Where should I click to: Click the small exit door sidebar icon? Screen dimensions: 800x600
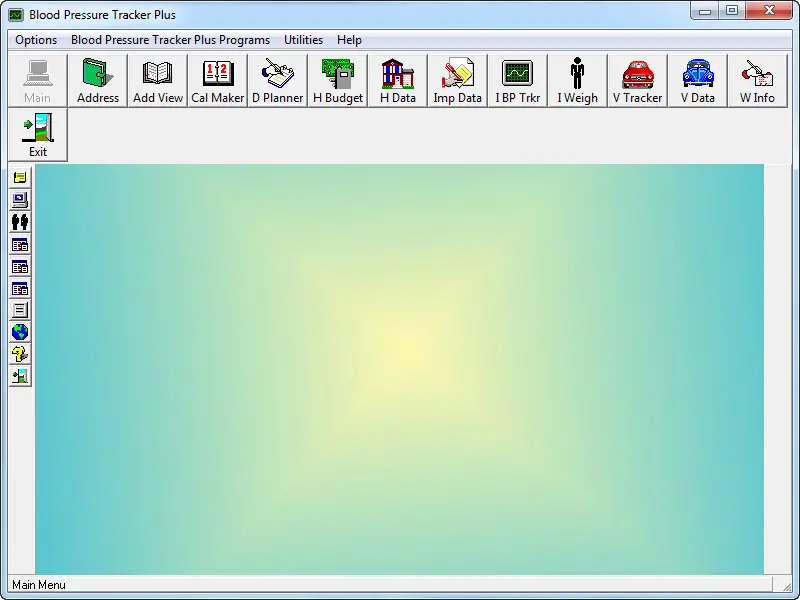(x=20, y=376)
